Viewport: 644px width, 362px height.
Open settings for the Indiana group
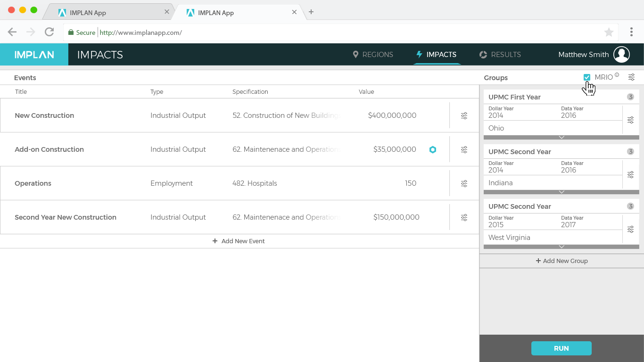coord(630,174)
